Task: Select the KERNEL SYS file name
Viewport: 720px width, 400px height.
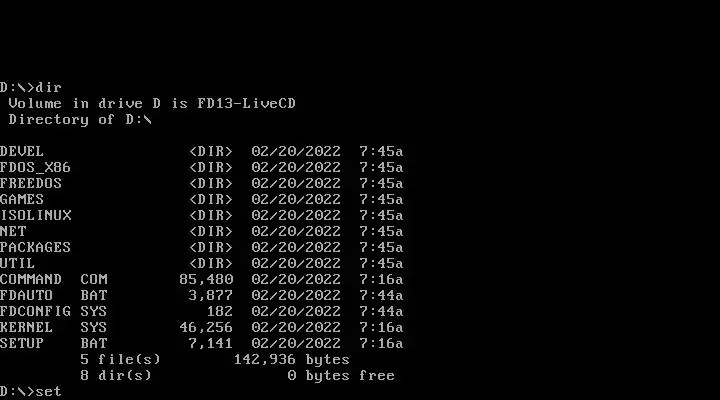Action: click(54, 327)
